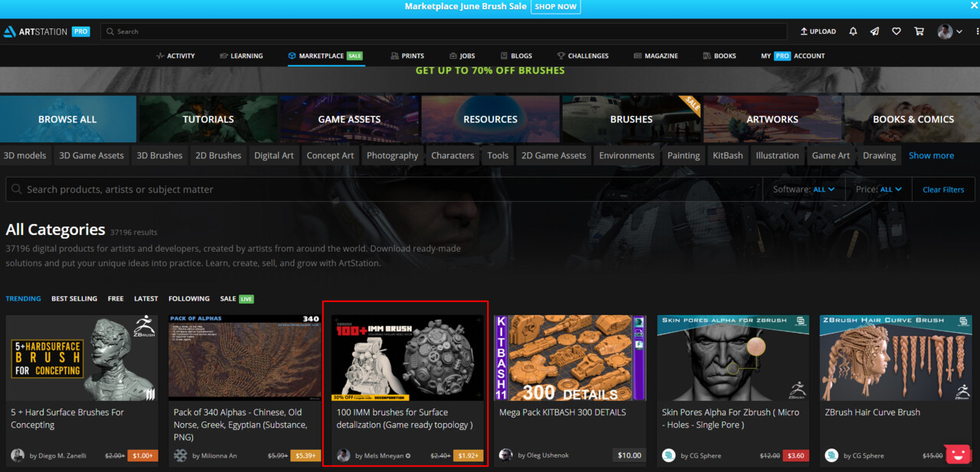Screen dimensions: 980x472
Task: Click the ArtStation logo
Action: [x=35, y=31]
